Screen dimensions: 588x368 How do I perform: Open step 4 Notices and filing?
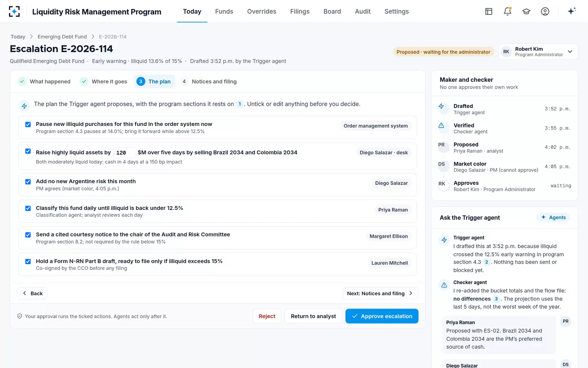click(209, 81)
